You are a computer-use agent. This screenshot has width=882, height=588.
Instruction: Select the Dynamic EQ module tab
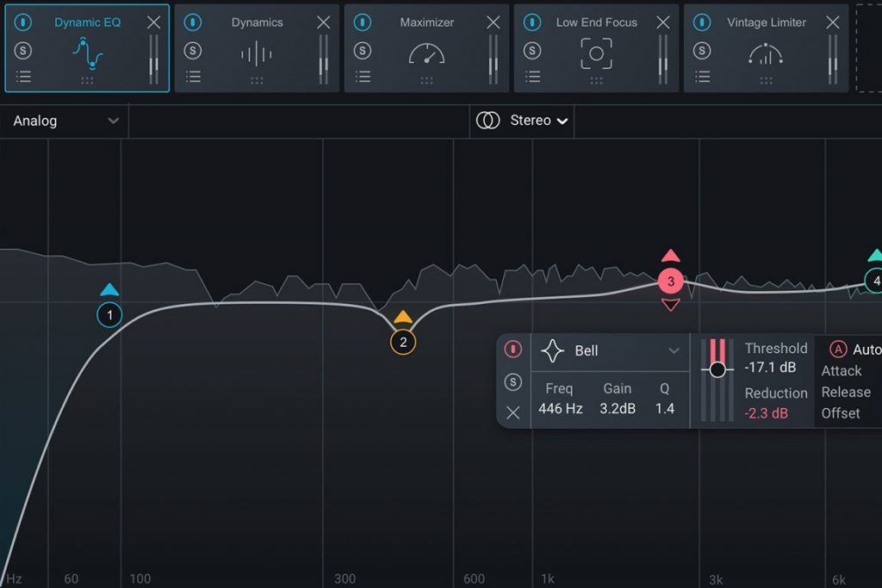pos(87,48)
